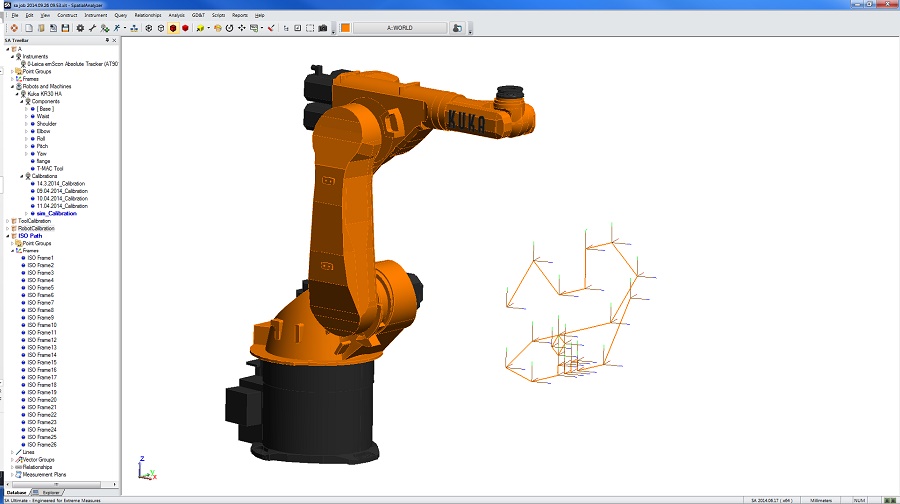Image resolution: width=900 pixels, height=504 pixels.
Task: Click the A::WORLD working frame button
Action: click(399, 28)
